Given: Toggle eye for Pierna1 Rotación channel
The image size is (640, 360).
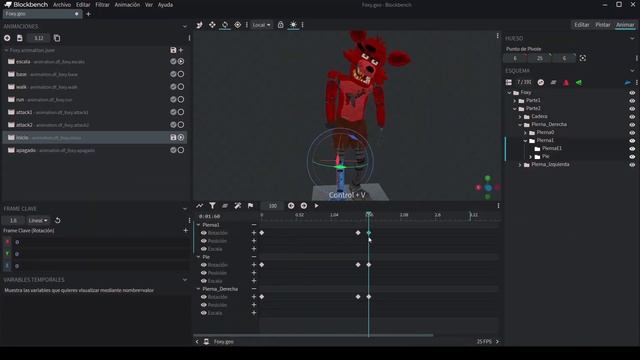Looking at the screenshot, I should pyautogui.click(x=204, y=233).
